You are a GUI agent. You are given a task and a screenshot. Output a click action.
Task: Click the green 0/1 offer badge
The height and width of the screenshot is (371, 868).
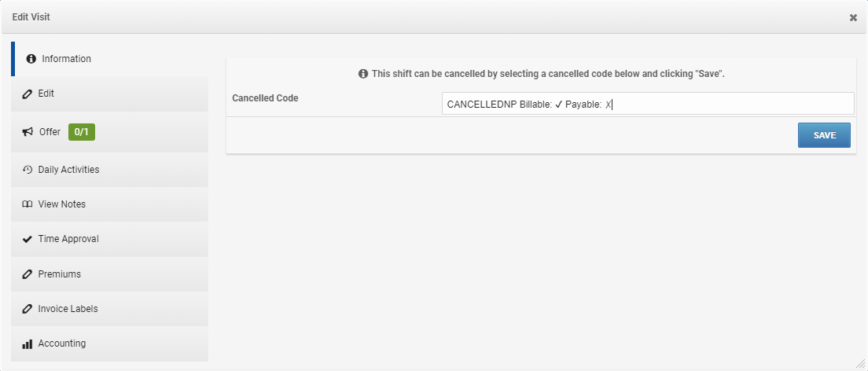[82, 132]
